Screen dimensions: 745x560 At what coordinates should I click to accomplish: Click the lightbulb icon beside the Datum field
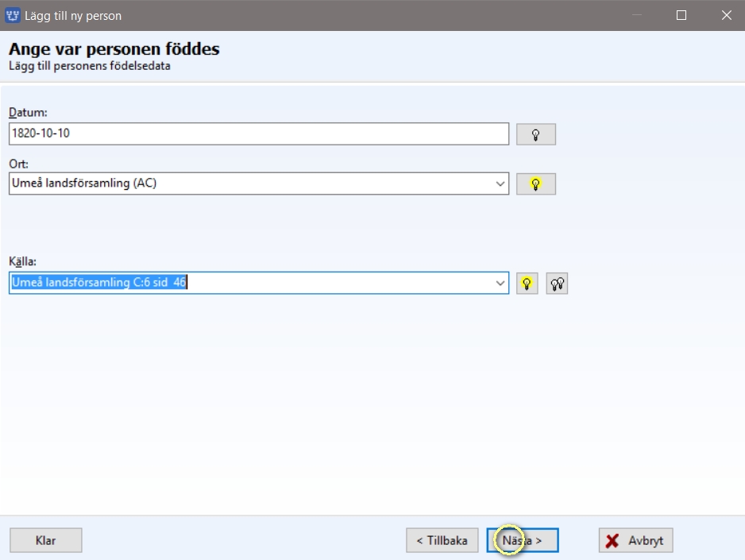point(535,134)
